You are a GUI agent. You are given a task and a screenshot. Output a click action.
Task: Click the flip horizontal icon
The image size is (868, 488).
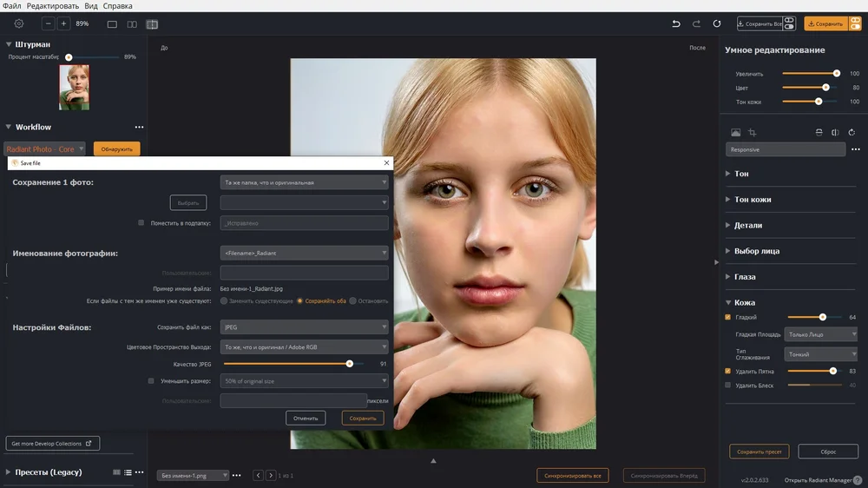[835, 132]
